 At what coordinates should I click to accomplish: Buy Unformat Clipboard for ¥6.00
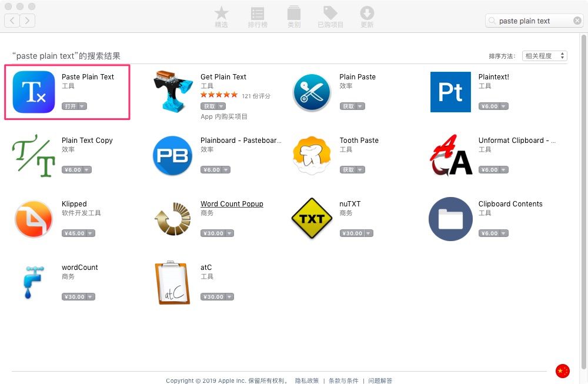click(x=489, y=170)
